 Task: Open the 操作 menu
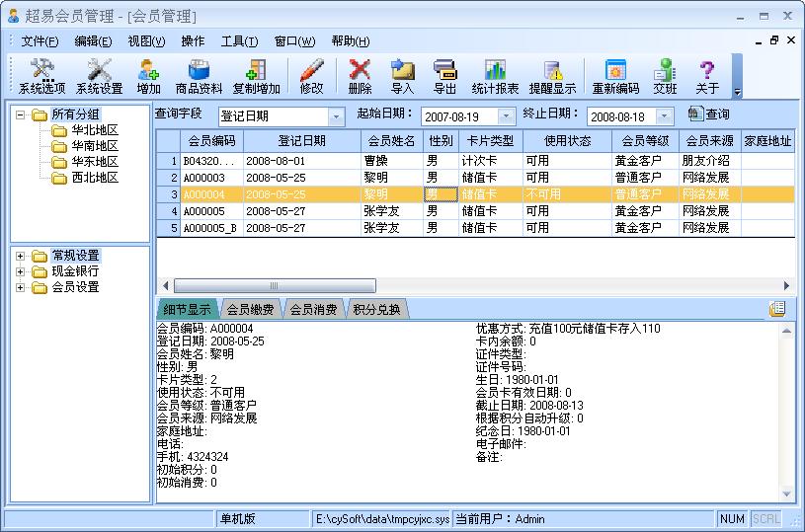tap(193, 41)
